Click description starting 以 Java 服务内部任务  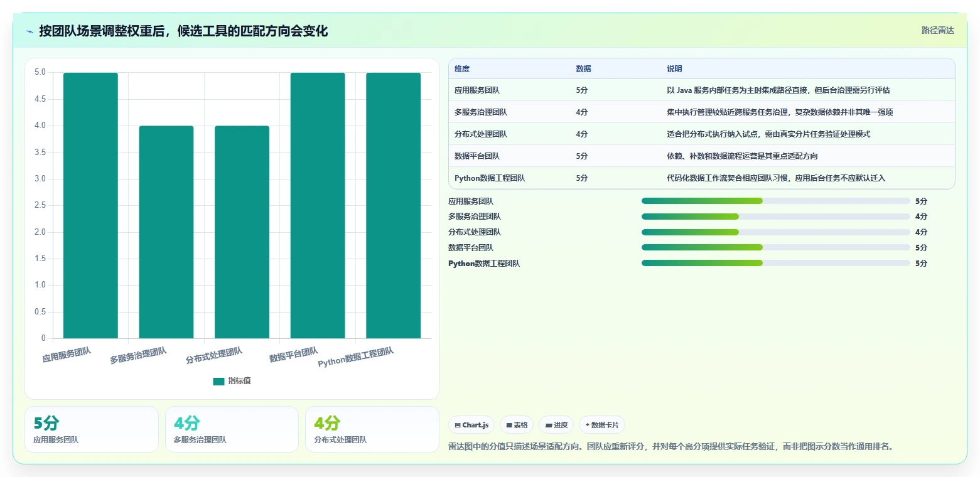[x=778, y=90]
